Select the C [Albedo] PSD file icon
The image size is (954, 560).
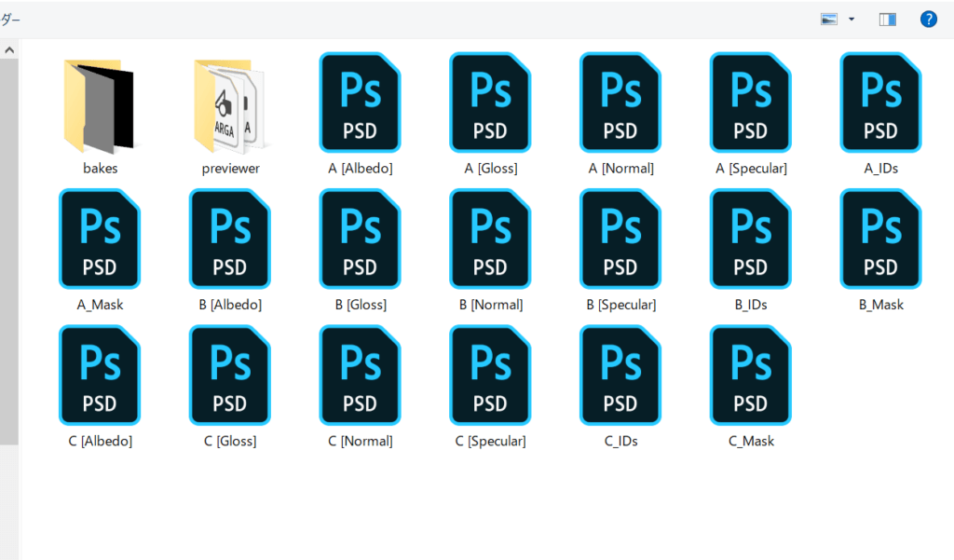pyautogui.click(x=100, y=375)
